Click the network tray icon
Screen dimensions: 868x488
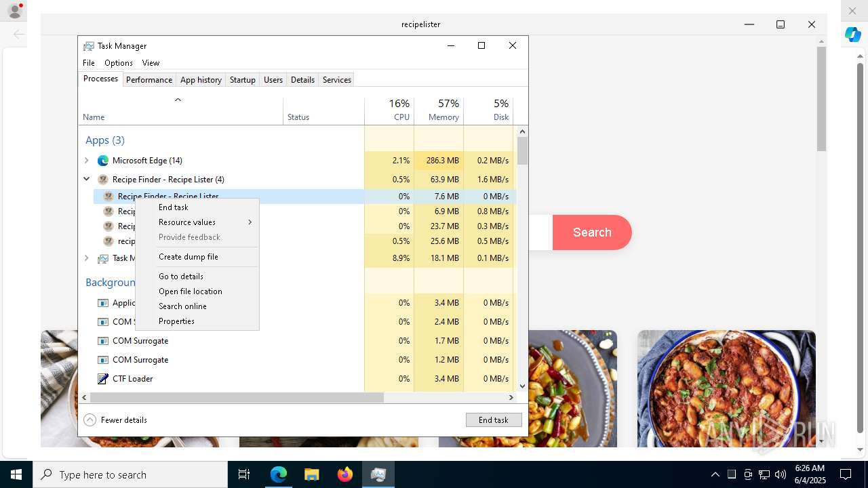click(x=764, y=474)
